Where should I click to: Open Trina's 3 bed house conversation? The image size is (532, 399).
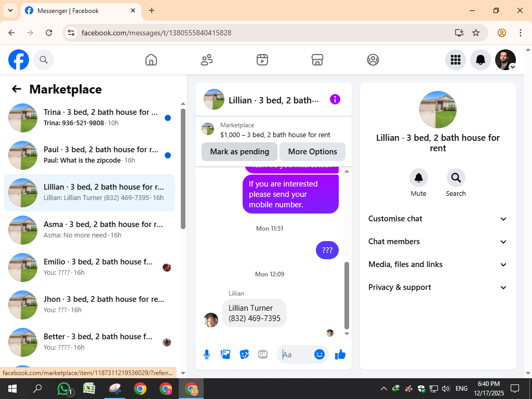click(x=89, y=118)
